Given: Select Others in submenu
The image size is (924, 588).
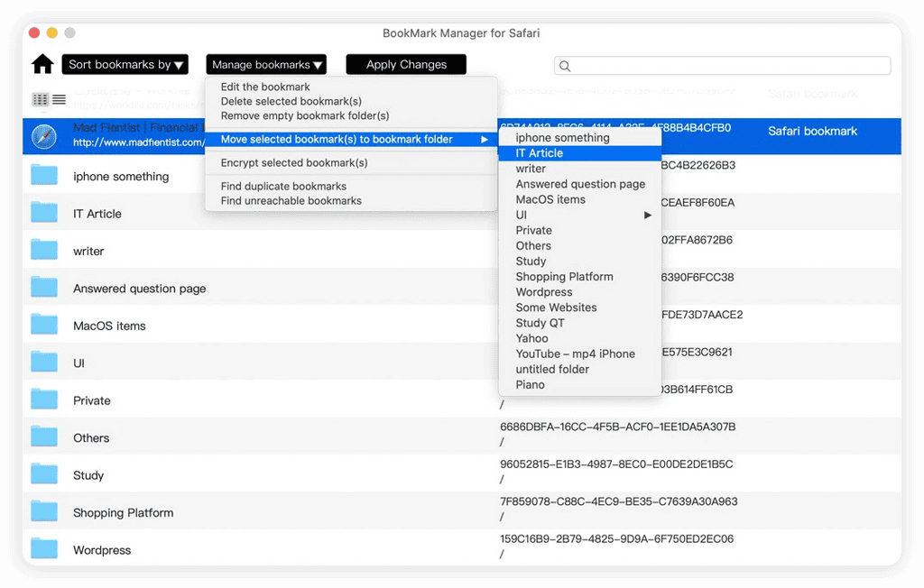Looking at the screenshot, I should (x=580, y=245).
